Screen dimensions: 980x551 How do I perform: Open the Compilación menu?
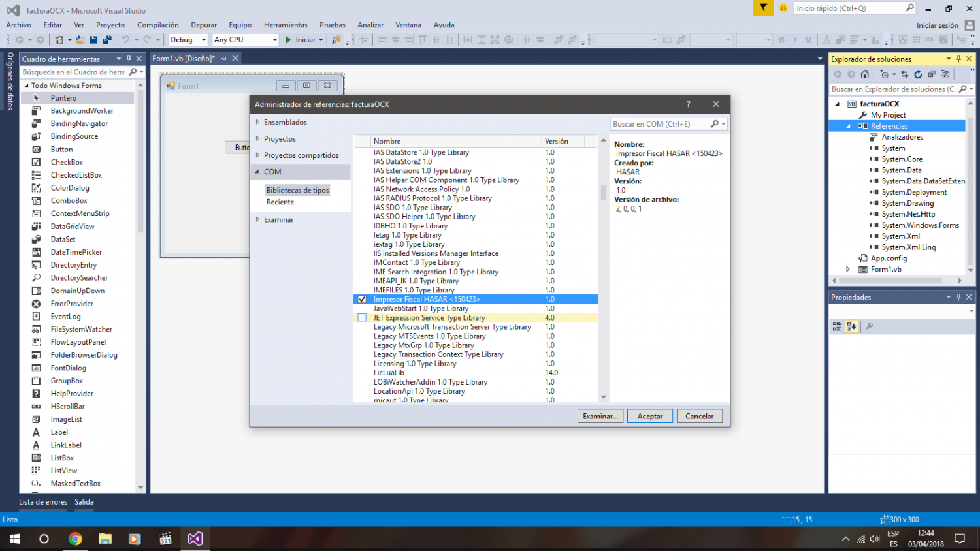pyautogui.click(x=157, y=25)
